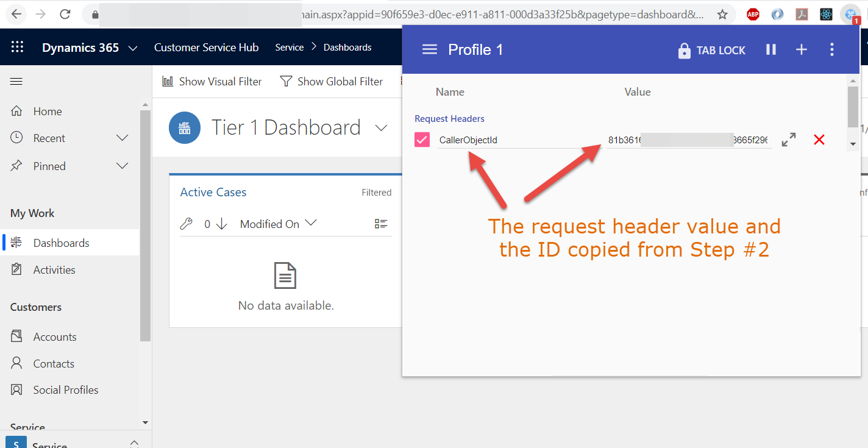
Task: Reload the page with the refresh icon
Action: coord(65,14)
